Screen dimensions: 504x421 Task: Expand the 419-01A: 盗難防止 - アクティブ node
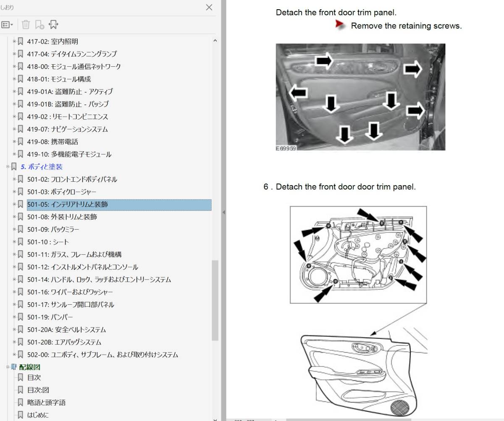[14, 92]
